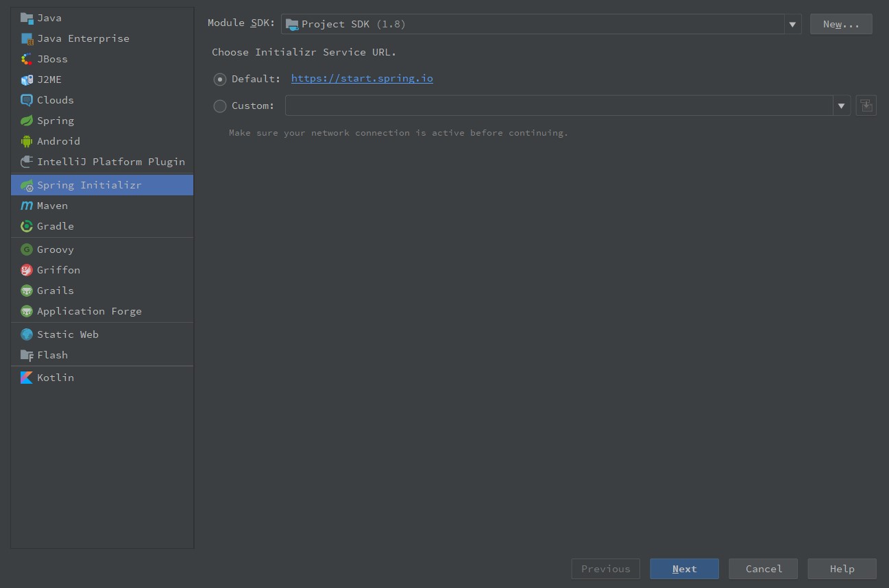Click the 'Choose Initializr Service URL.' text
889x588 pixels.
point(304,52)
